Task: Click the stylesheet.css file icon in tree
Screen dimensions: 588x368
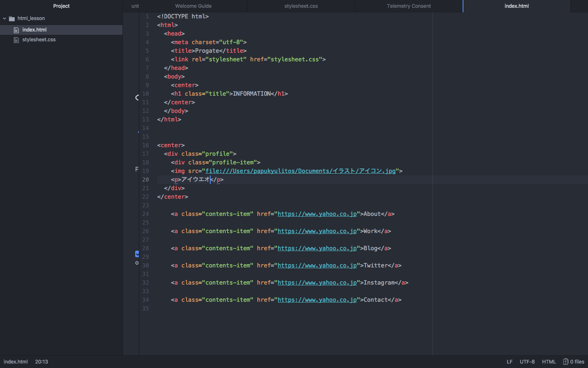Action: point(16,40)
